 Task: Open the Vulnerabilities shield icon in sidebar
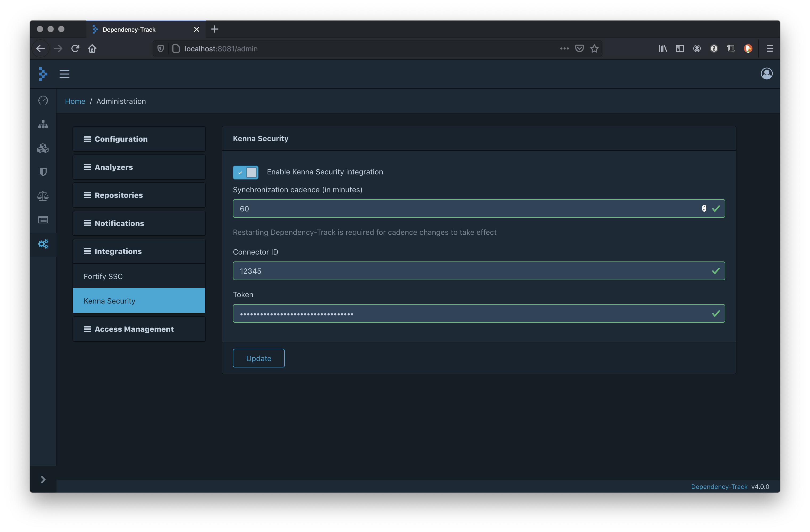(x=43, y=172)
